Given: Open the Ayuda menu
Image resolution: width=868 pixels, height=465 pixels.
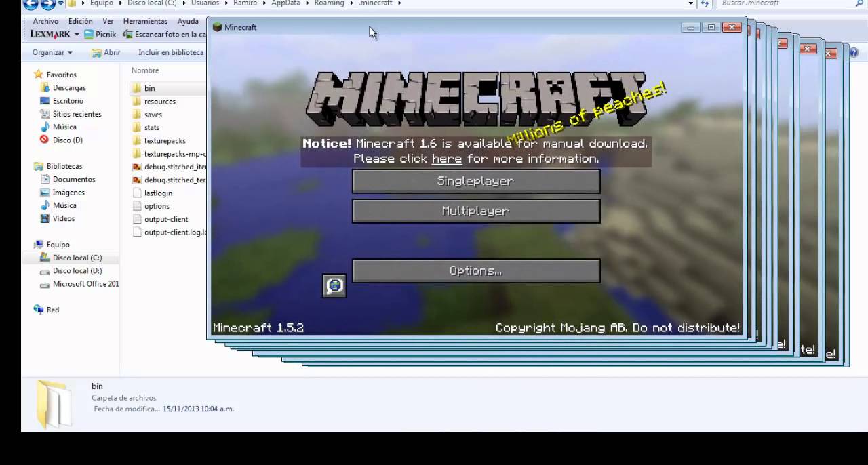Looking at the screenshot, I should coord(188,22).
